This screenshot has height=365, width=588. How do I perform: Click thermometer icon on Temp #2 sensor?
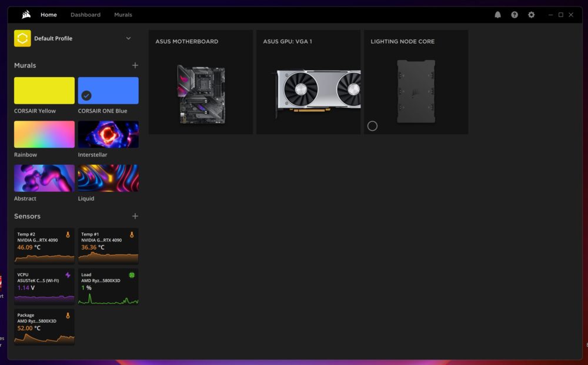pyautogui.click(x=68, y=235)
